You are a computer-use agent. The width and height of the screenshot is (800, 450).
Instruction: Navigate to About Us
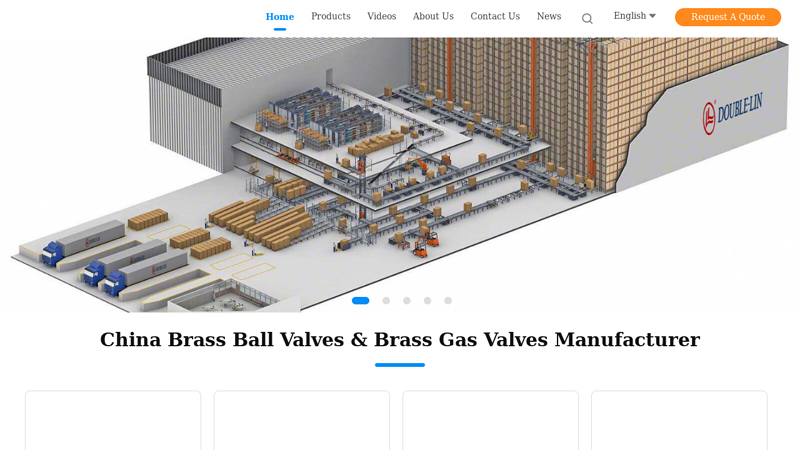pyautogui.click(x=433, y=16)
